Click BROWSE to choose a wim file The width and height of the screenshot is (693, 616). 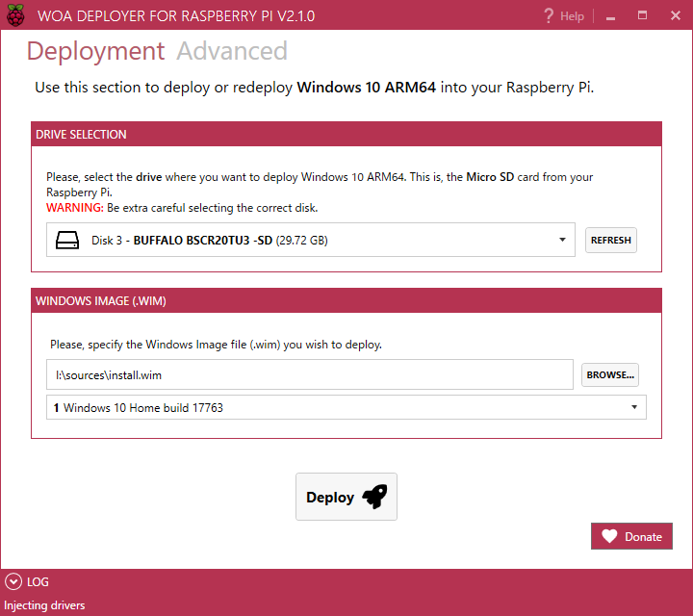click(x=610, y=374)
